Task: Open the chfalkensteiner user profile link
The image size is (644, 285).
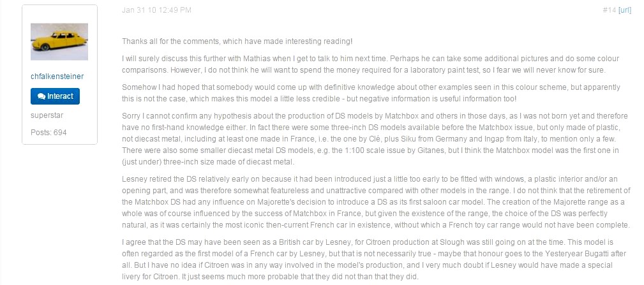Action: click(x=57, y=77)
